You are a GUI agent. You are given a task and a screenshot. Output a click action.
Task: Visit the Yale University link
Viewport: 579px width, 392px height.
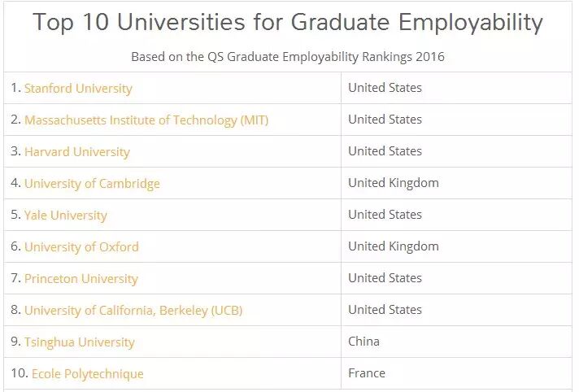(66, 215)
